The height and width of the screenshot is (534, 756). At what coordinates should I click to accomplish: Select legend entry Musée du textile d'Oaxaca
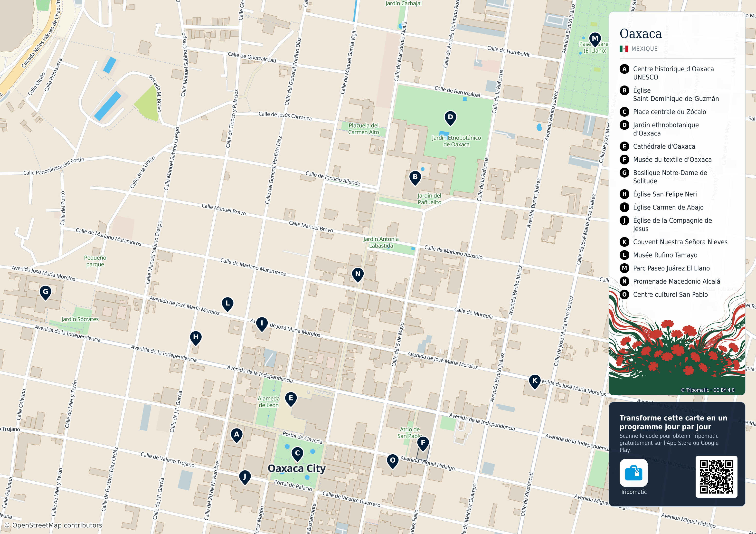[x=666, y=160]
